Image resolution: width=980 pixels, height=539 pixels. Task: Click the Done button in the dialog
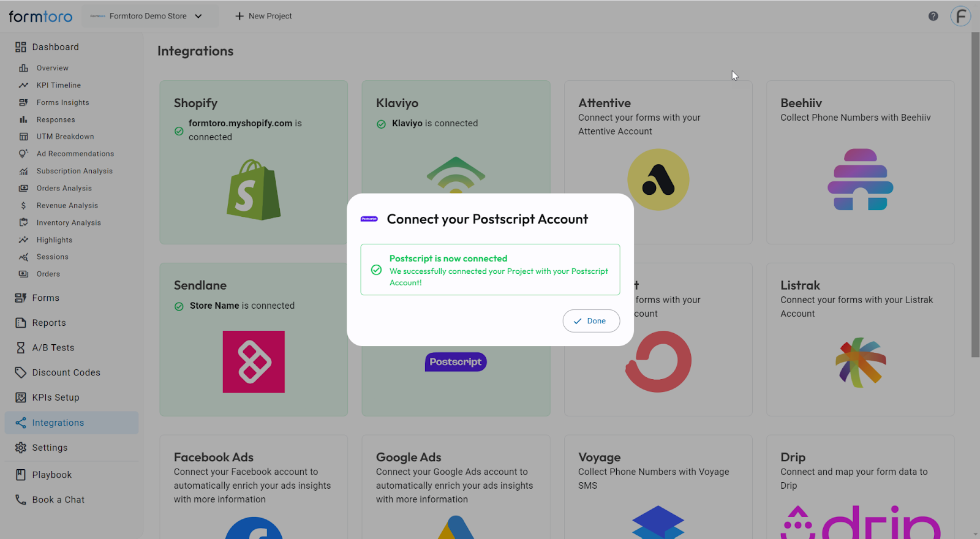coord(591,321)
